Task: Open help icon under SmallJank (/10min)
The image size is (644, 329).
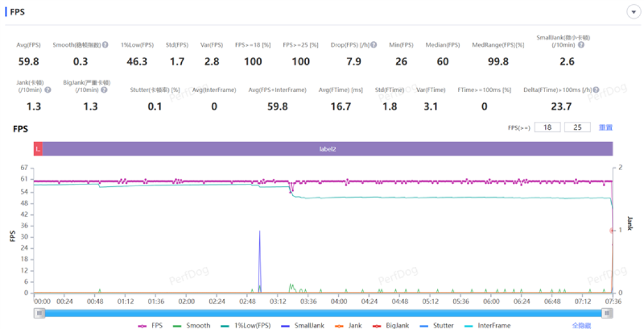Action: pos(581,45)
